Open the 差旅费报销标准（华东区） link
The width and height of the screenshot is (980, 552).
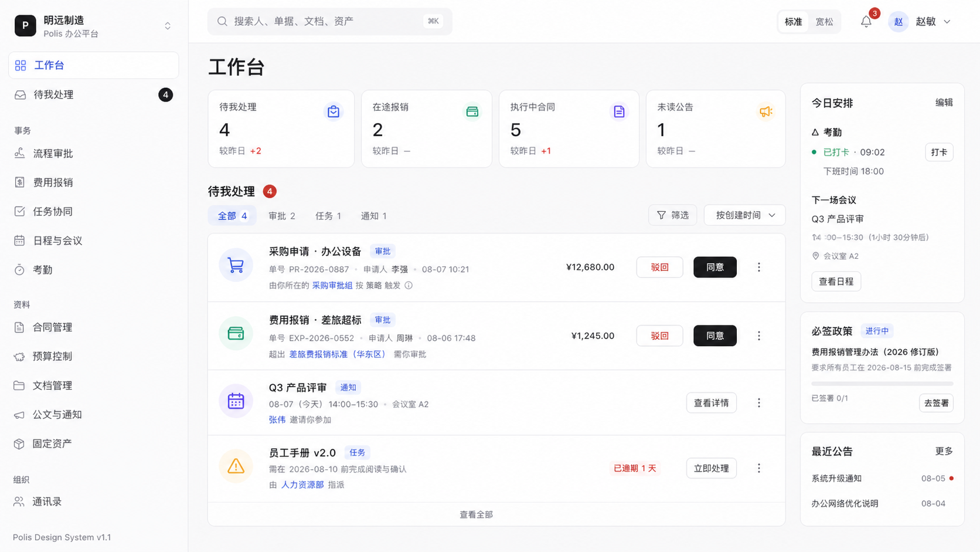[337, 354]
